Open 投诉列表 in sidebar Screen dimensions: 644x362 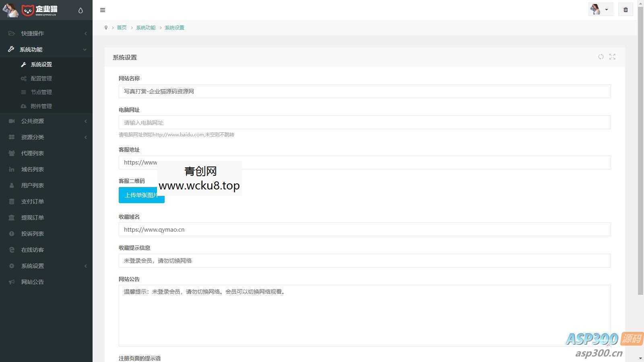[33, 234]
